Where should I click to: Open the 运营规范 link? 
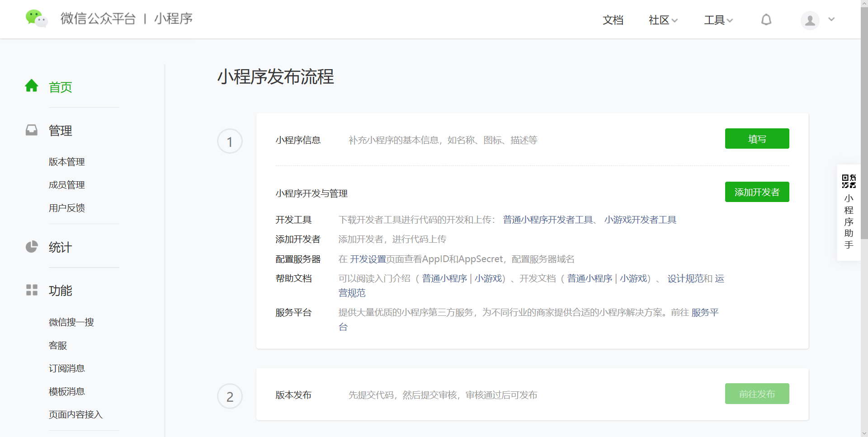click(352, 293)
